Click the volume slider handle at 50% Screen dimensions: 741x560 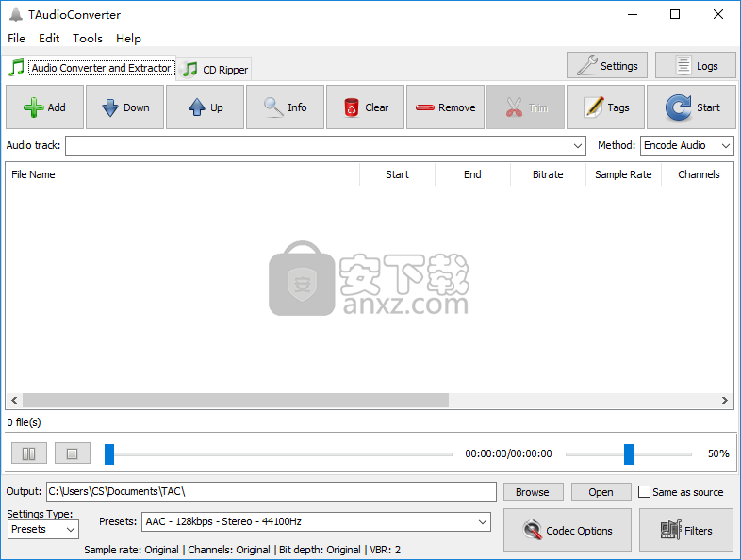[629, 454]
